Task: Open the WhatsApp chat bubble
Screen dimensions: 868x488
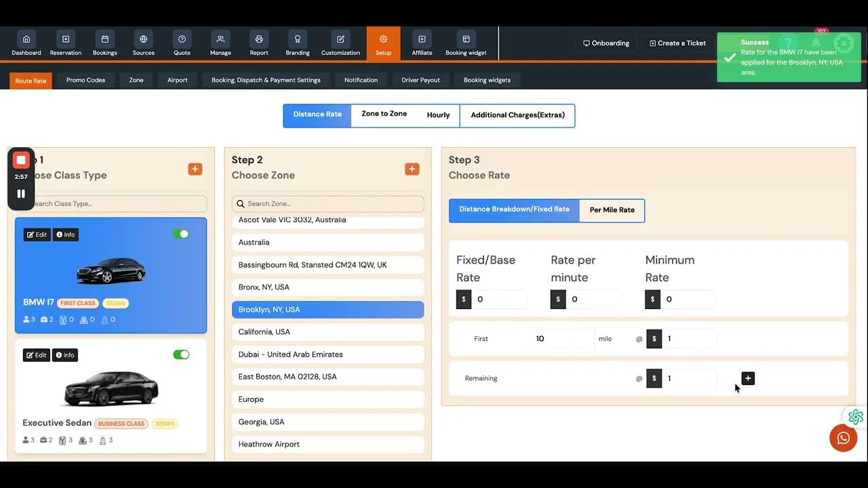Action: tap(843, 438)
